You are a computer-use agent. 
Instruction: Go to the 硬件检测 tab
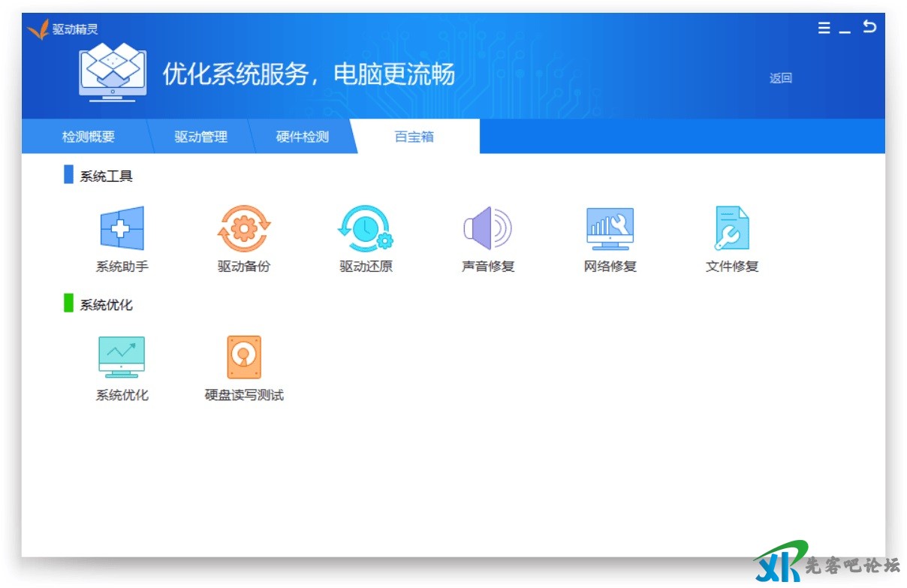[303, 137]
